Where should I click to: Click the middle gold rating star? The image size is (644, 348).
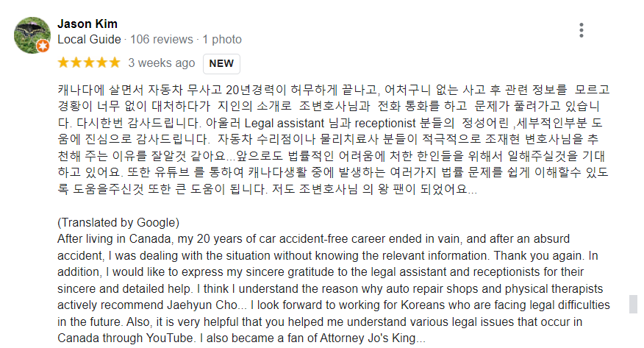(x=89, y=63)
